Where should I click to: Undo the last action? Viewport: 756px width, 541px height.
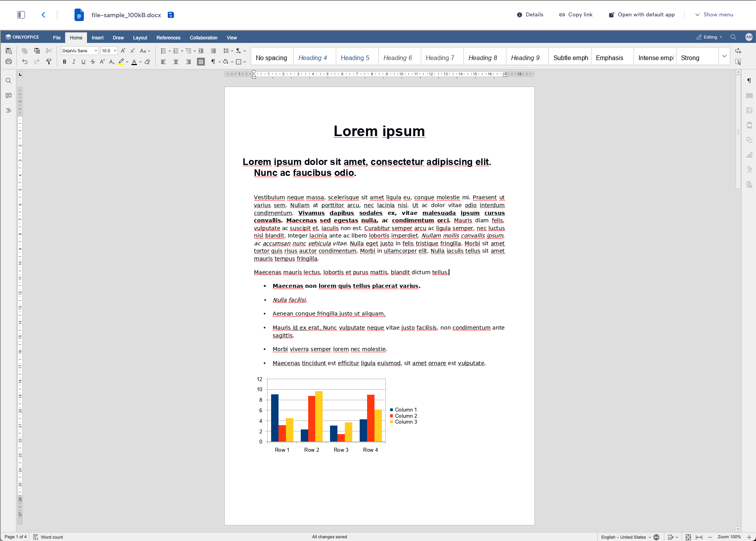point(25,62)
